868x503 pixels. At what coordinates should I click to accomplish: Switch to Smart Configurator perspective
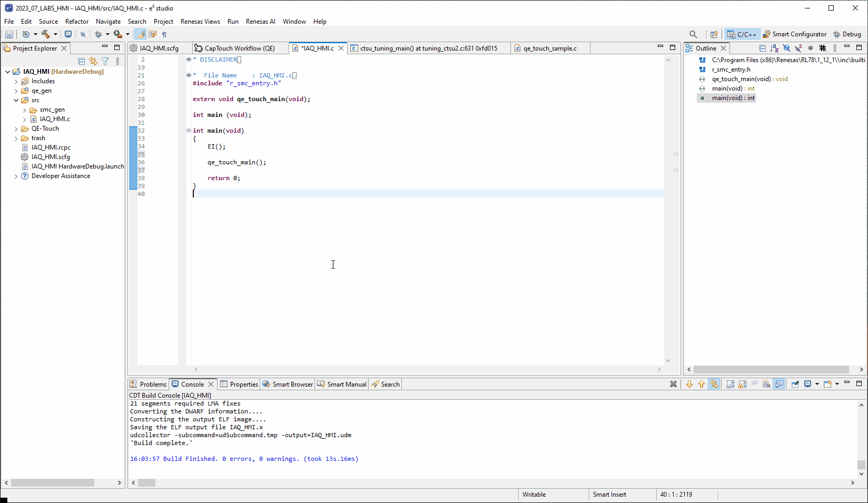click(794, 34)
